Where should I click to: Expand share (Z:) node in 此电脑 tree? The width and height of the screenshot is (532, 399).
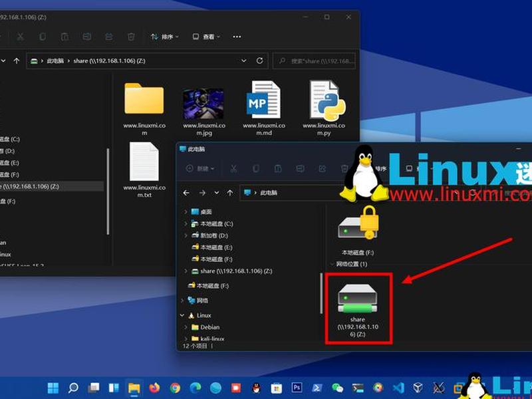coord(186,271)
